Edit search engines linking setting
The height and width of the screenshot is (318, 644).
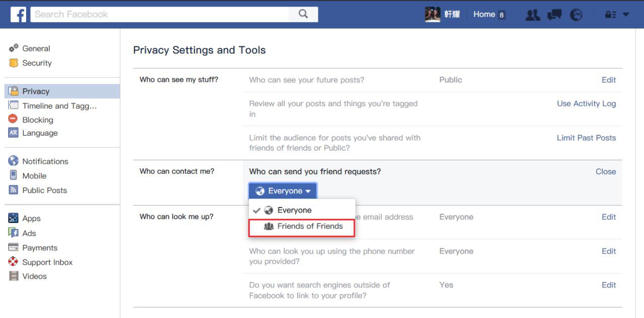coord(609,284)
